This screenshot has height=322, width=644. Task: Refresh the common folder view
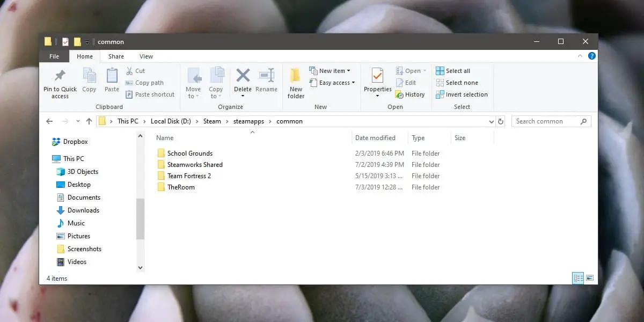501,122
